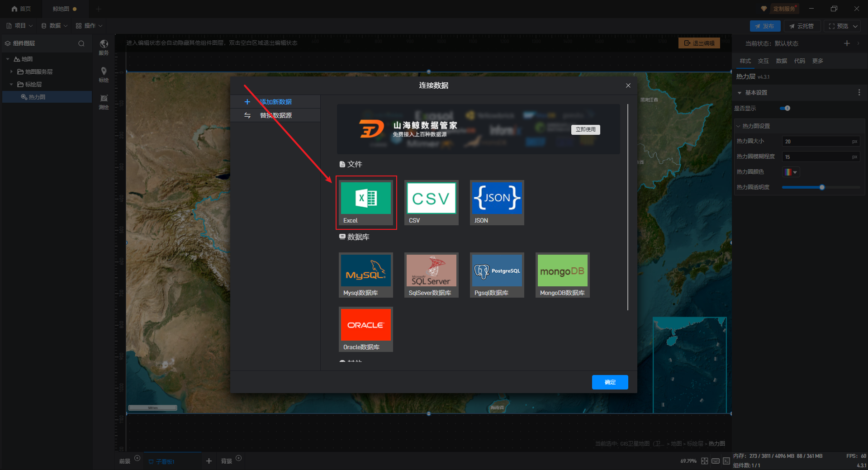Click the 热力圈模糊程度 input field

tap(821, 157)
